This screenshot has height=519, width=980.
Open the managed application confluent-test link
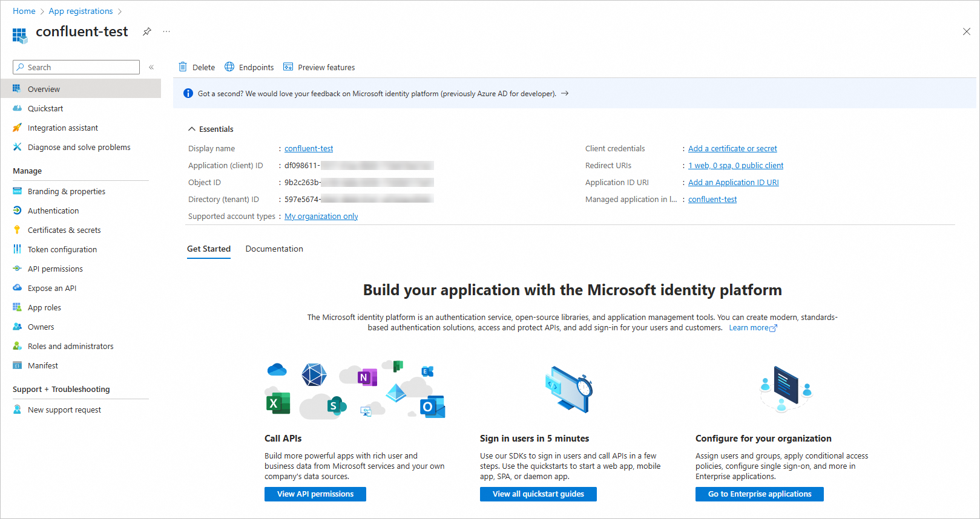pyautogui.click(x=712, y=200)
